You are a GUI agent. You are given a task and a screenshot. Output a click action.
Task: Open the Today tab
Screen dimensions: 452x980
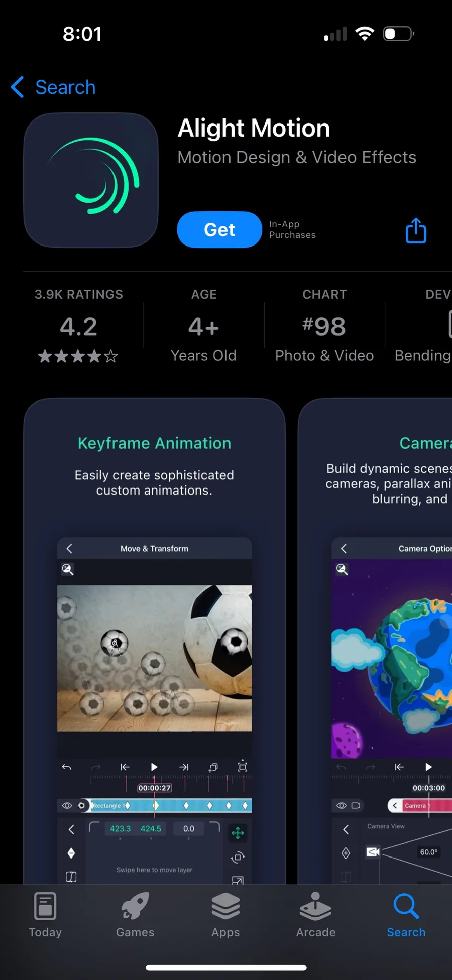(x=45, y=915)
